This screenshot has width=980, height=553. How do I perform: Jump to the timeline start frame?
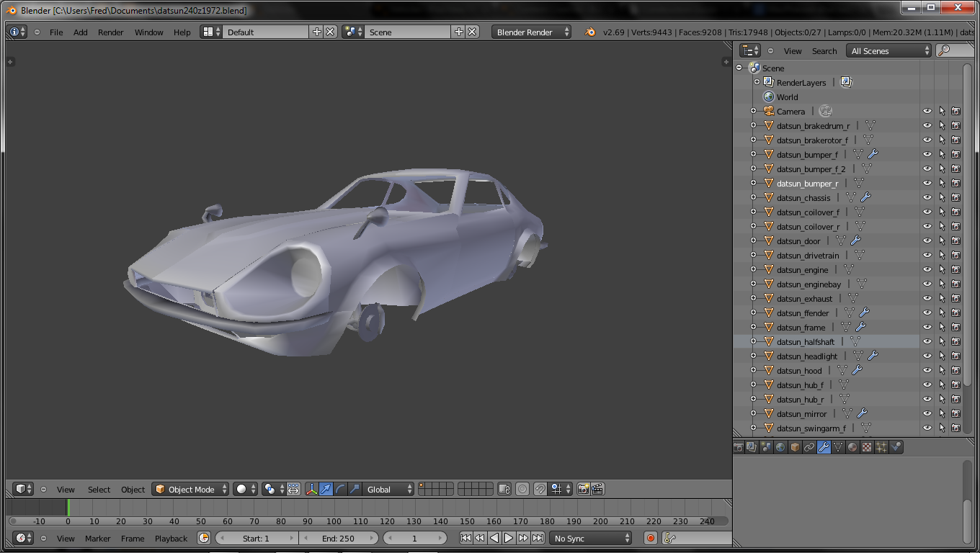tap(466, 538)
